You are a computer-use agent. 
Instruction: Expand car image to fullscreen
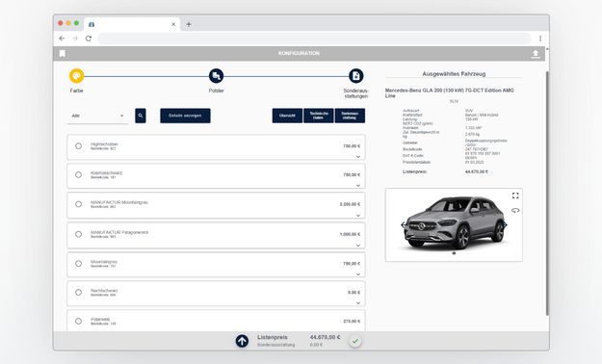(x=515, y=195)
